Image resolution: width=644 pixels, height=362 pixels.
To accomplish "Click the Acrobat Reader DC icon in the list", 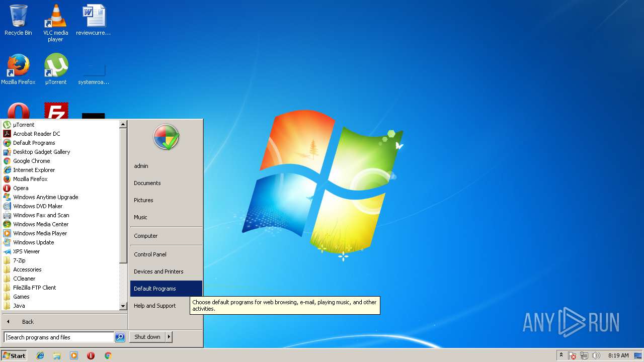I will tap(7, 134).
